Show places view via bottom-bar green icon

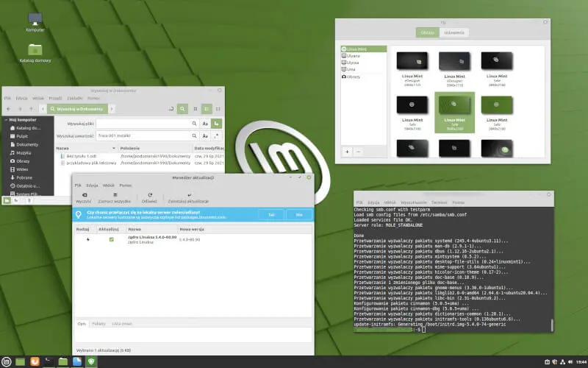coord(7,200)
